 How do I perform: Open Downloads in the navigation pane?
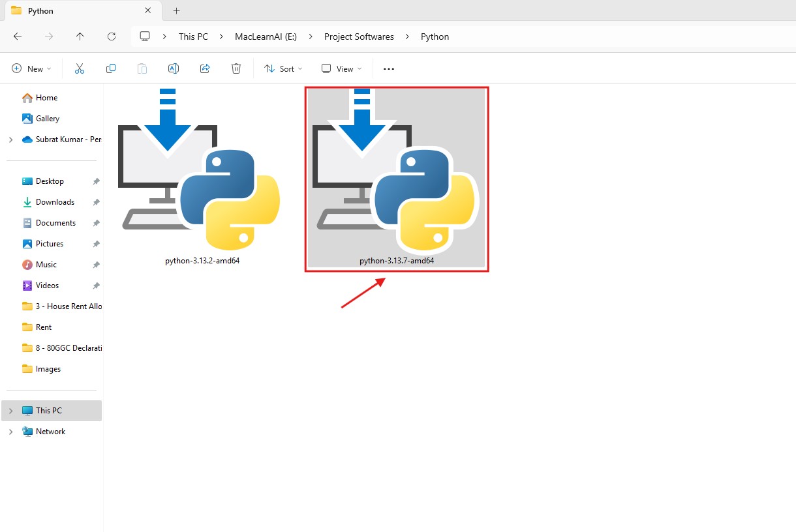coord(55,202)
